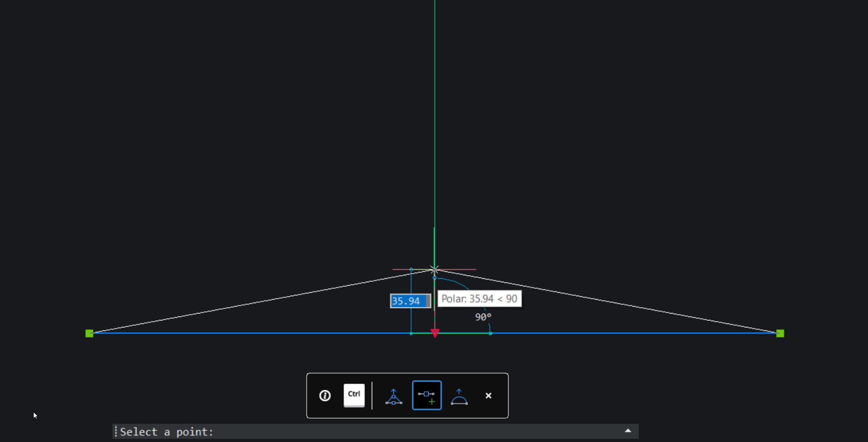
Task: Close the grip tools popup via X icon
Action: 488,396
